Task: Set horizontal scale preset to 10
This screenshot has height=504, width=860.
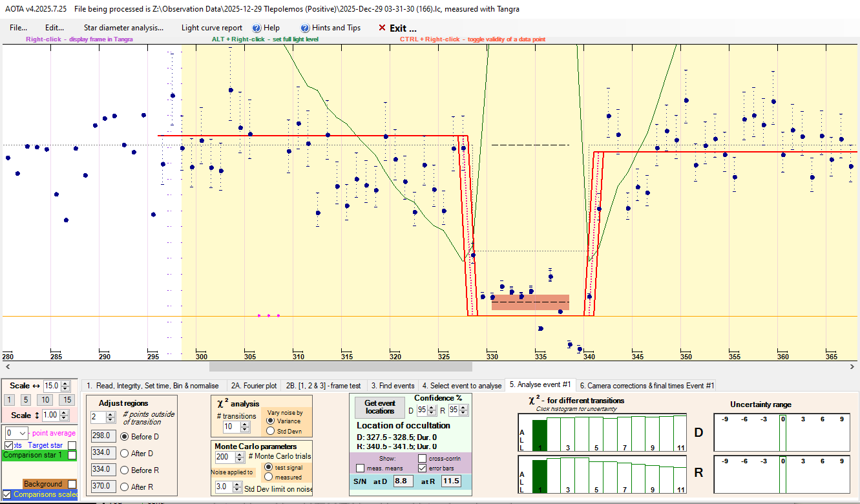Action: pos(46,400)
